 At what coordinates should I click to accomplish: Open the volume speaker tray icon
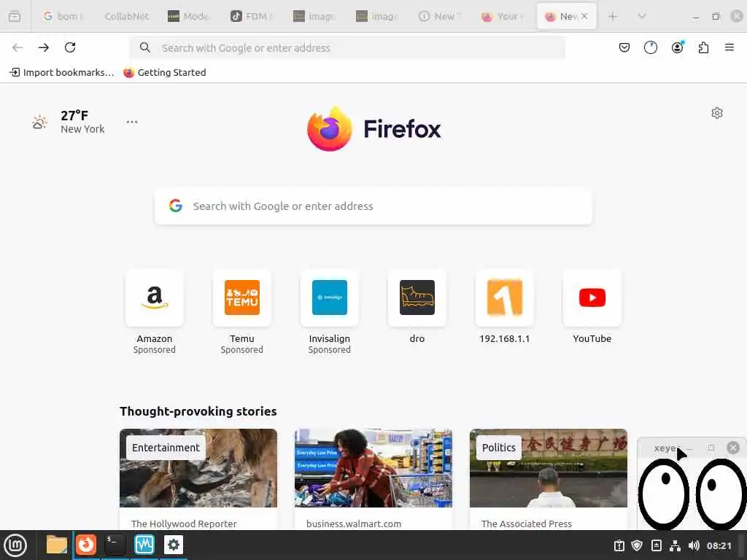[694, 545]
